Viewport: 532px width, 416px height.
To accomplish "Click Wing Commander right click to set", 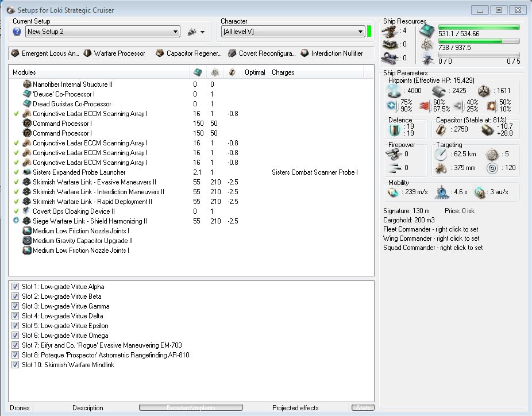I will click(431, 238).
